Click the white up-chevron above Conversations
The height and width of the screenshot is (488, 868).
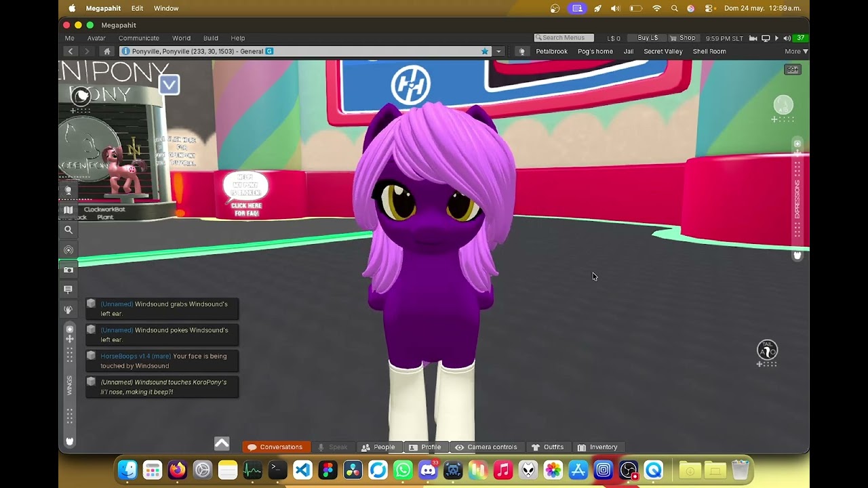pos(222,443)
